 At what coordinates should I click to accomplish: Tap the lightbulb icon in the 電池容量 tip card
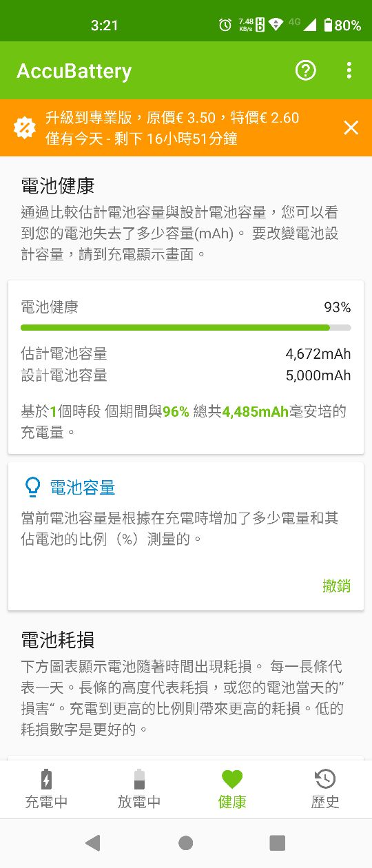coord(32,487)
